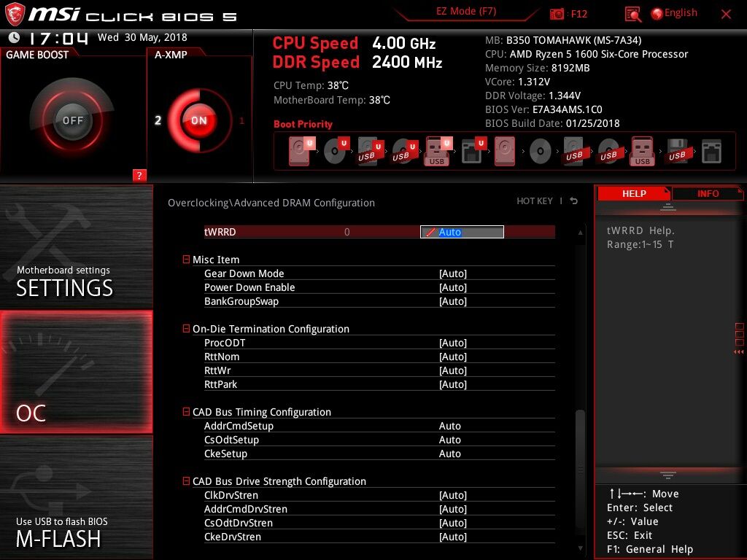Click the grip handle below the help panel
This screenshot has width=747, height=560.
pyautogui.click(x=668, y=475)
